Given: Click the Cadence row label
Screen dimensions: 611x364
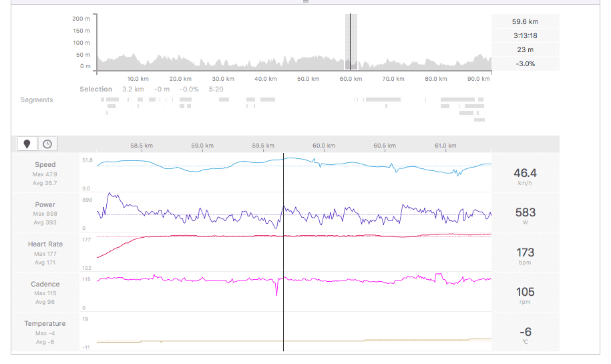Looking at the screenshot, I should point(45,284).
